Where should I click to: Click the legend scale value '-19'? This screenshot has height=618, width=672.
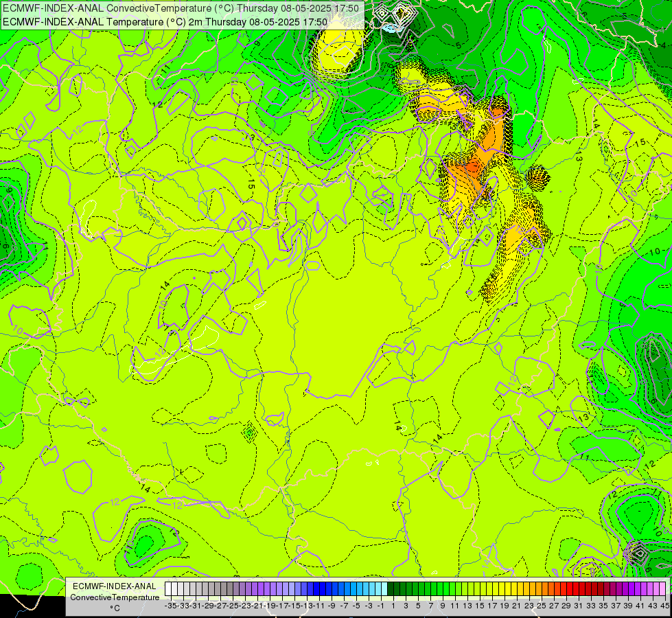tap(270, 606)
